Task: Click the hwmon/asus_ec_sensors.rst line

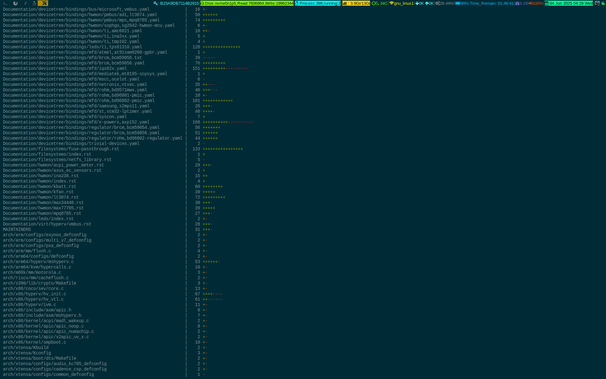Action: tap(52, 170)
